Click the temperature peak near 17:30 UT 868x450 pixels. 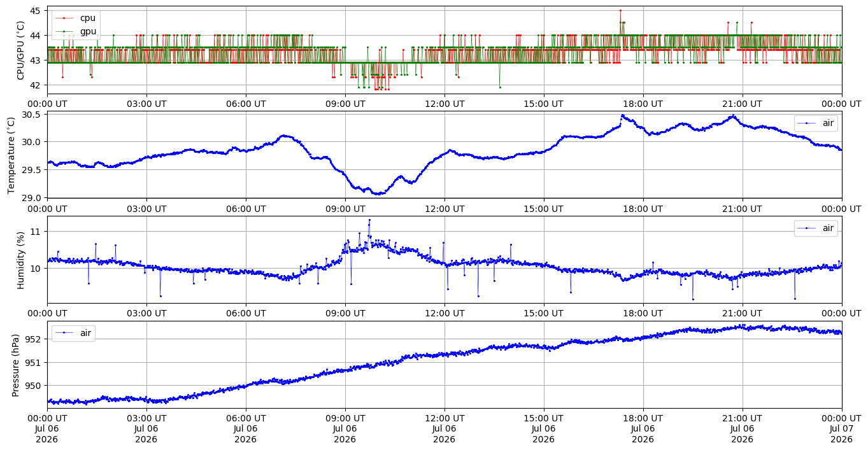coord(622,116)
